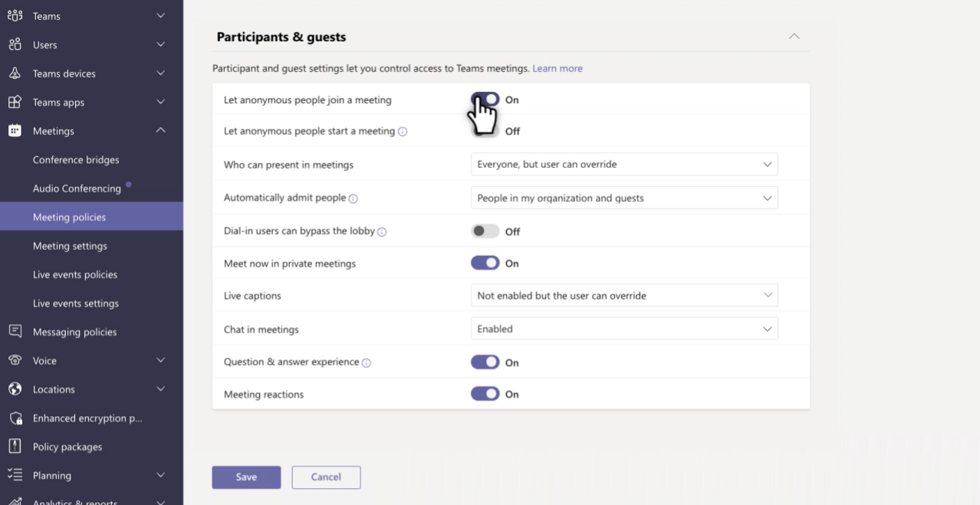Viewport: 980px width, 505px height.
Task: Open Chat in meetings dropdown
Action: tap(624, 329)
